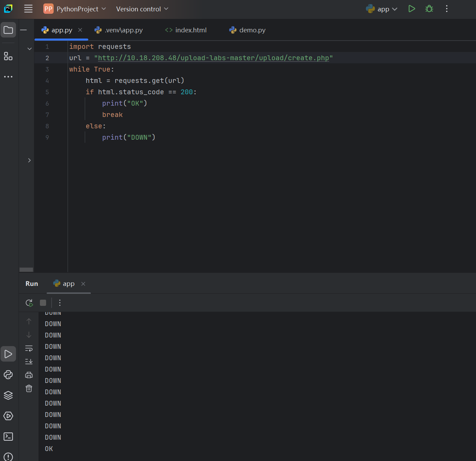
Task: Clear console output with trash icon
Action: 29,388
